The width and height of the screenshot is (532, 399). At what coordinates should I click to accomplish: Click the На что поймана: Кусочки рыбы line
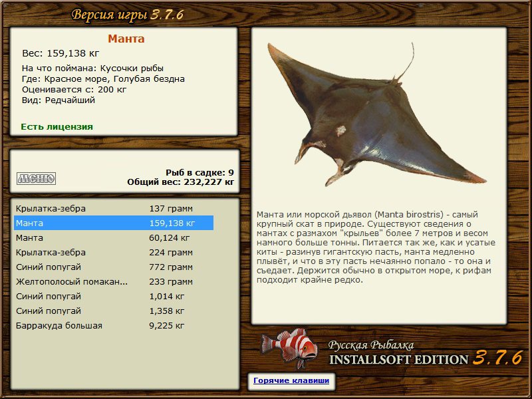point(92,68)
